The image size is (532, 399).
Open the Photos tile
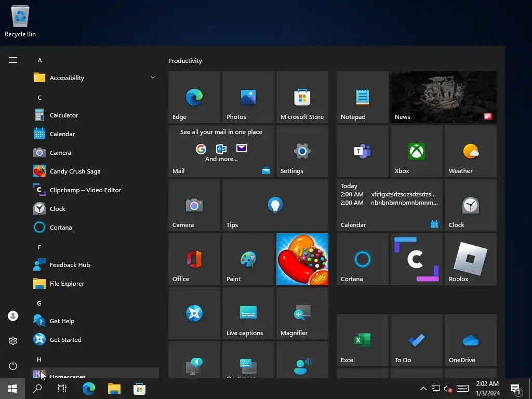click(x=248, y=97)
